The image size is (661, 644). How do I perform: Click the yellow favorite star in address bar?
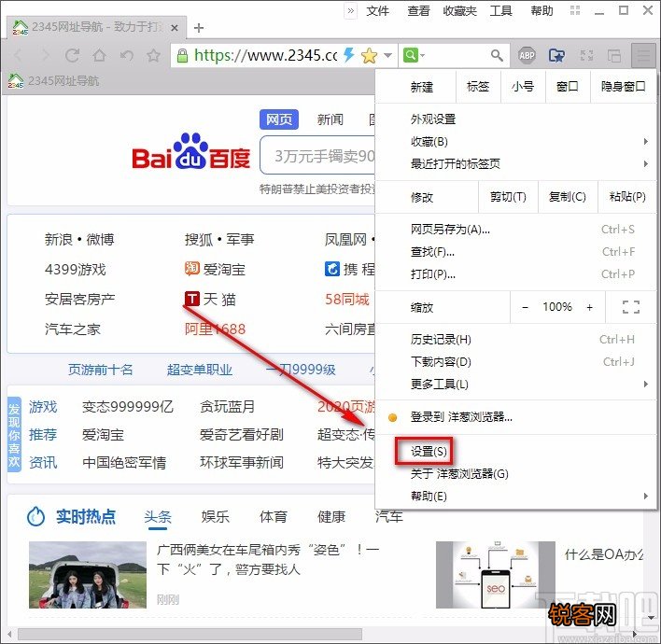[x=369, y=55]
